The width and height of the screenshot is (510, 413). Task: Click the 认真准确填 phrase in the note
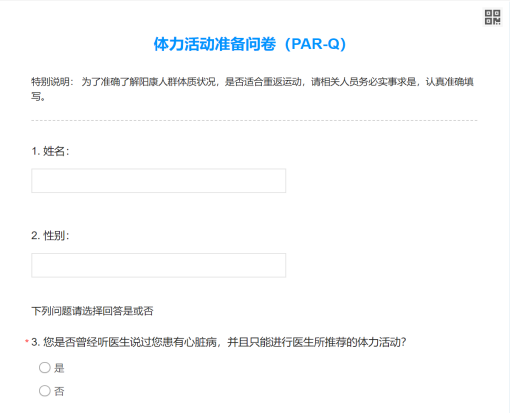450,82
